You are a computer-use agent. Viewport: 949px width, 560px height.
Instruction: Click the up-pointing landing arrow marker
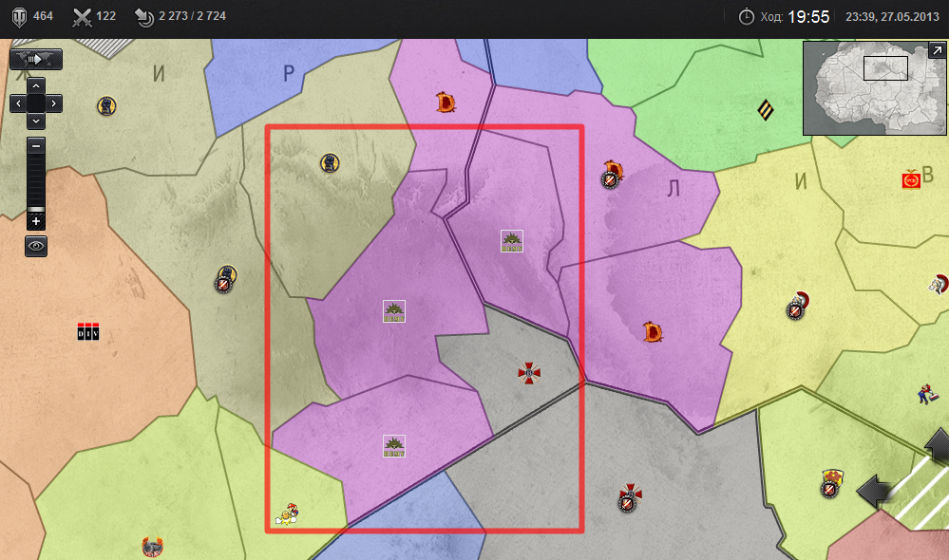939,446
